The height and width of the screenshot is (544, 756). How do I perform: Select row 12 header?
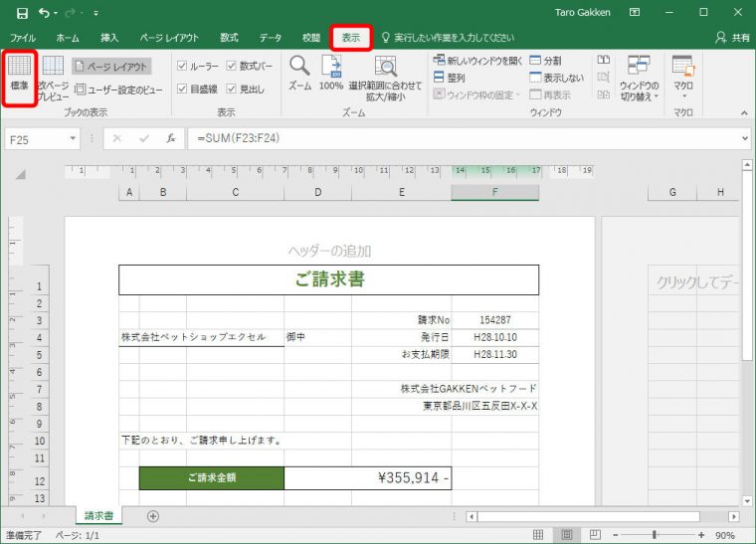pyautogui.click(x=39, y=478)
